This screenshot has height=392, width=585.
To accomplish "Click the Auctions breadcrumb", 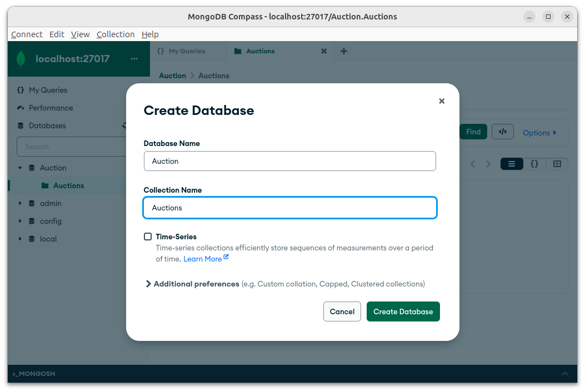I will click(214, 76).
